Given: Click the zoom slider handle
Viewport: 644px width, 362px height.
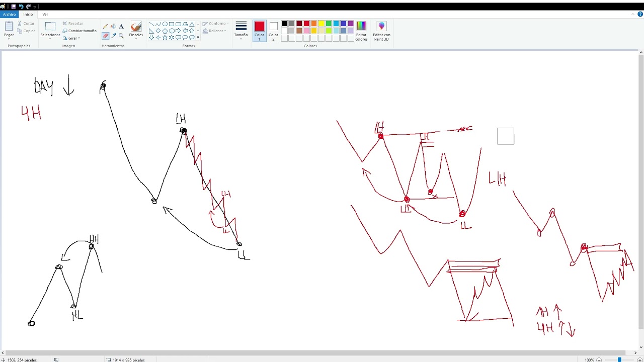Looking at the screenshot, I should (619, 360).
